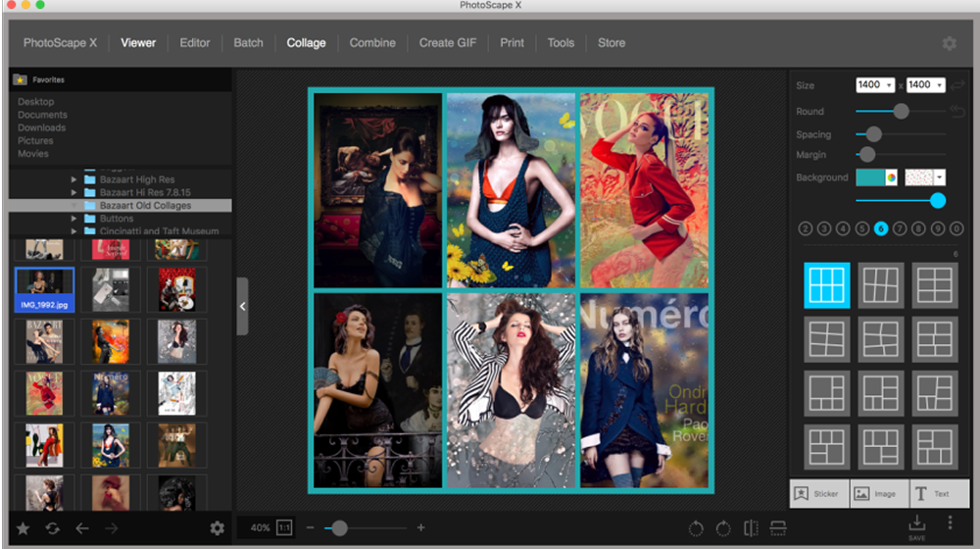Screen dimensions: 980x549
Task: Open Desktop in Favorites
Action: click(x=35, y=101)
